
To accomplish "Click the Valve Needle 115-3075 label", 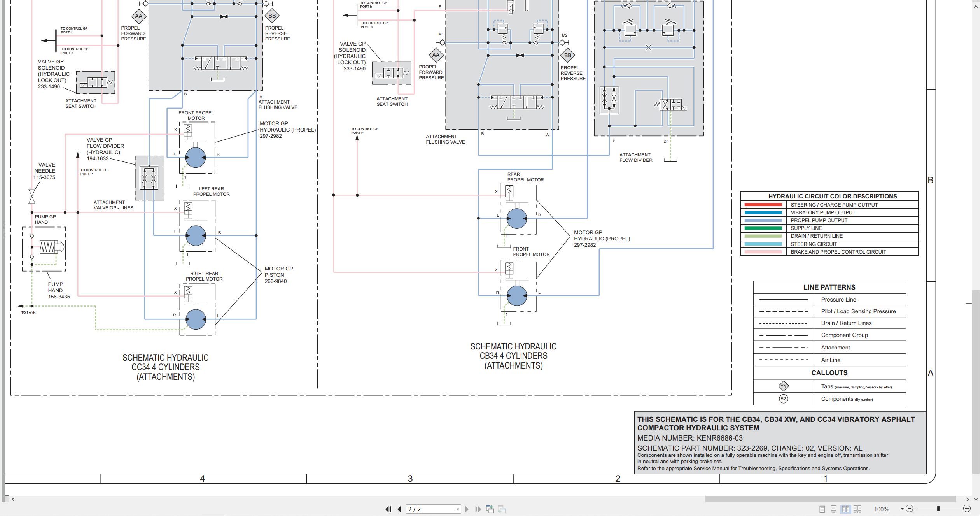I will coord(44,171).
